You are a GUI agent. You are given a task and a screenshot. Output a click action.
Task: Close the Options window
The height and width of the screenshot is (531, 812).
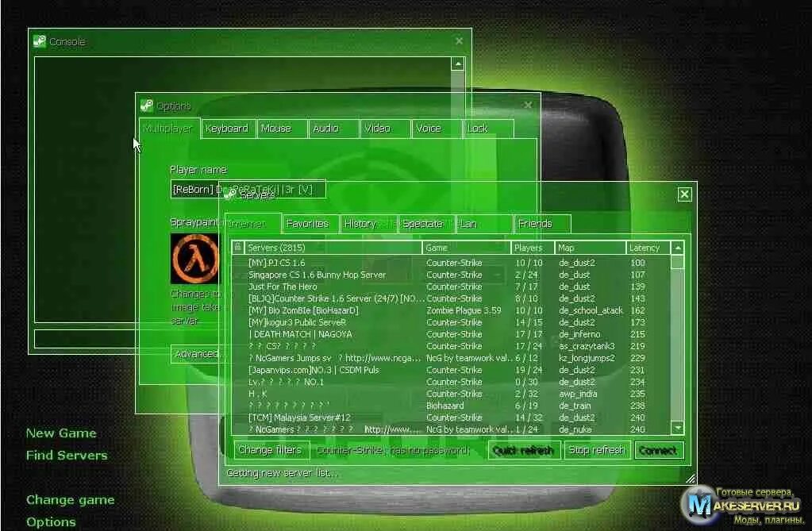click(528, 105)
